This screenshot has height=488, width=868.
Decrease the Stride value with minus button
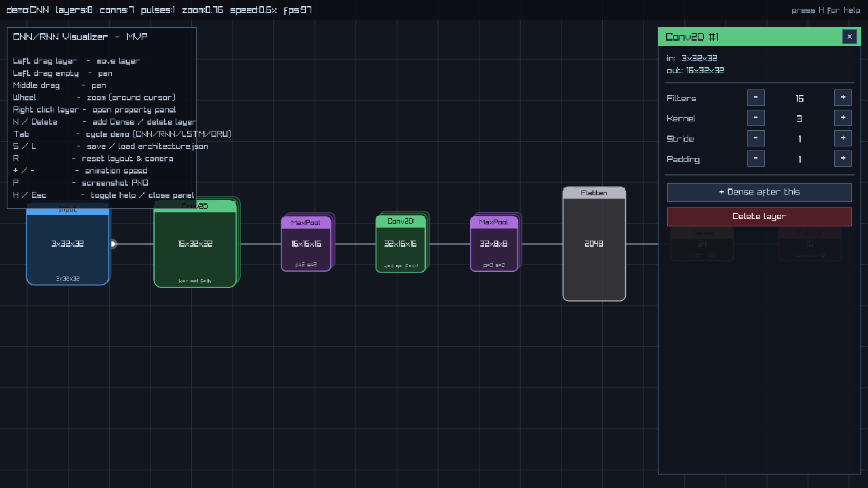click(756, 138)
